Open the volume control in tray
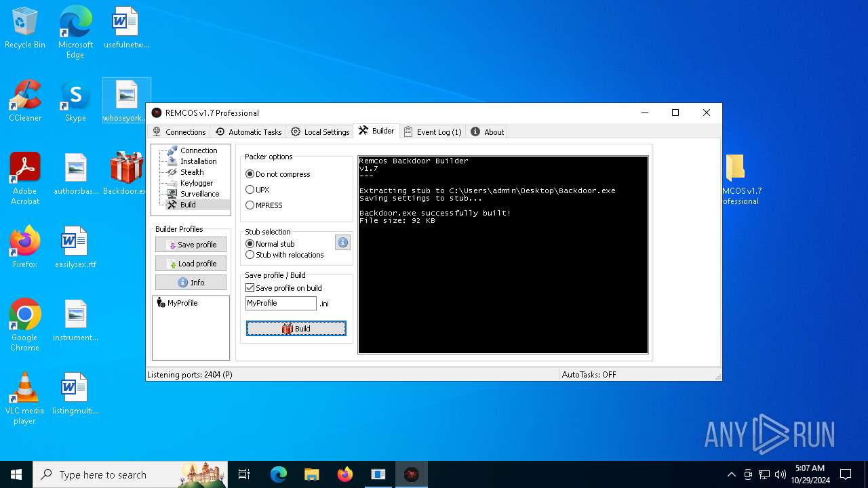 click(x=781, y=474)
